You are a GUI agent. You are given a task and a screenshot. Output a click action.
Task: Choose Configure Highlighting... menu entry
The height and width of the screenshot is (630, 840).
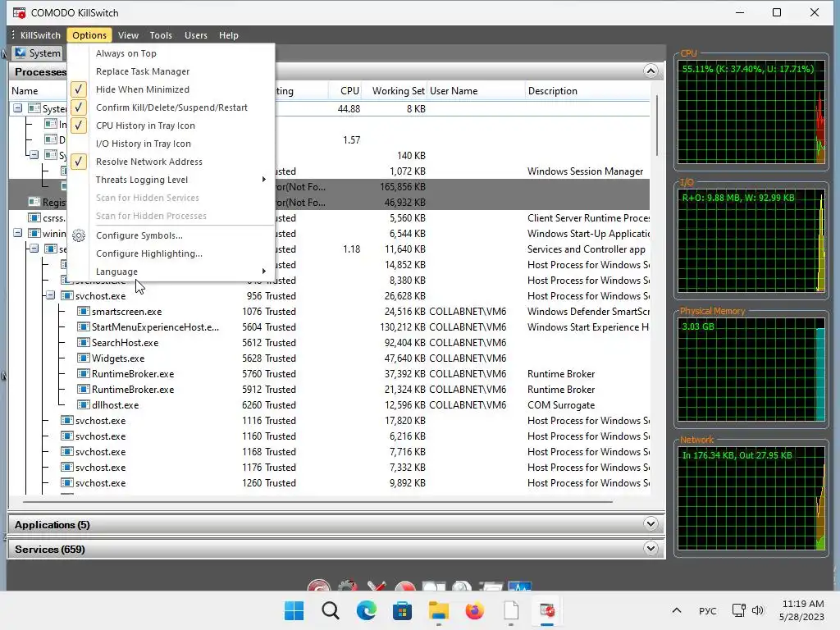149,254
